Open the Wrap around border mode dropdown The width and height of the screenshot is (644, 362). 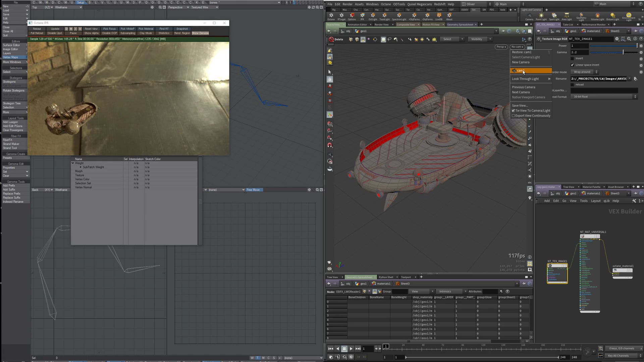point(585,72)
